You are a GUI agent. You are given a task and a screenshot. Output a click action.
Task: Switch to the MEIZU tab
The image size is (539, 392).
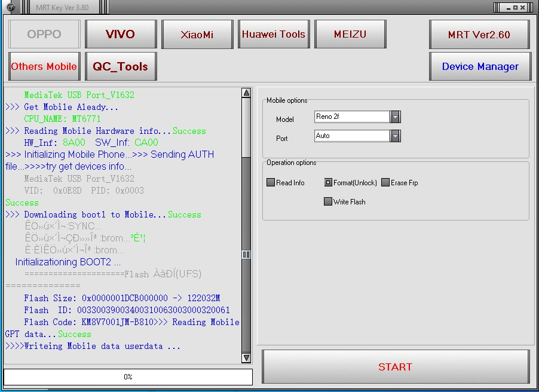pos(350,34)
